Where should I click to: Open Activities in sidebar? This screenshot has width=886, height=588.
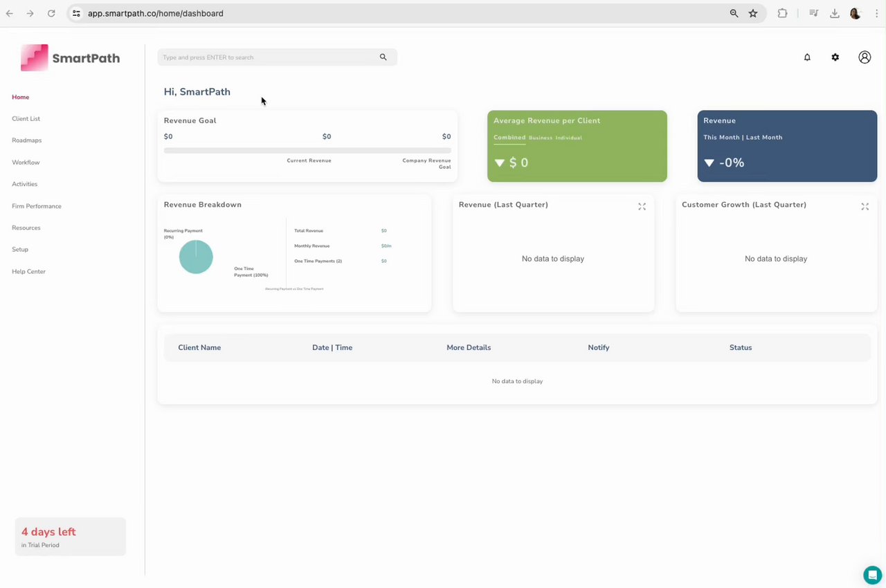24,184
